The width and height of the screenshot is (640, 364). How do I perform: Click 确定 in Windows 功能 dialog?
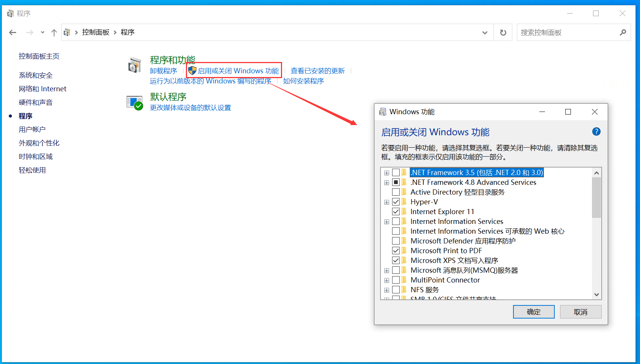pos(534,312)
